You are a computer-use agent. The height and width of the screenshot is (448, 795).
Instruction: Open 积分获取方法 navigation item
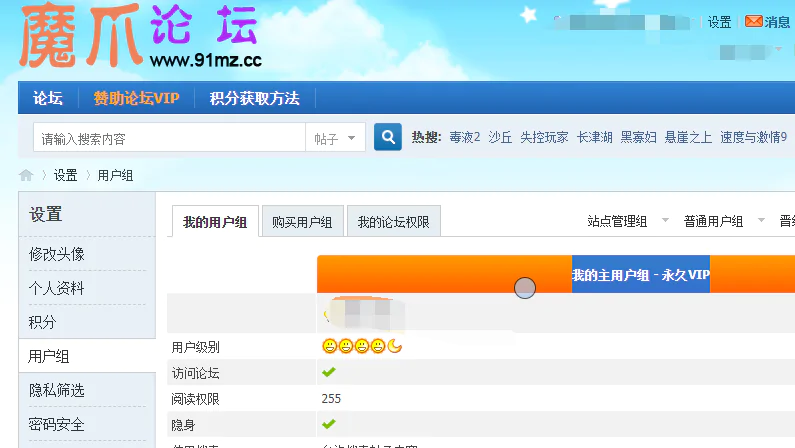click(255, 98)
